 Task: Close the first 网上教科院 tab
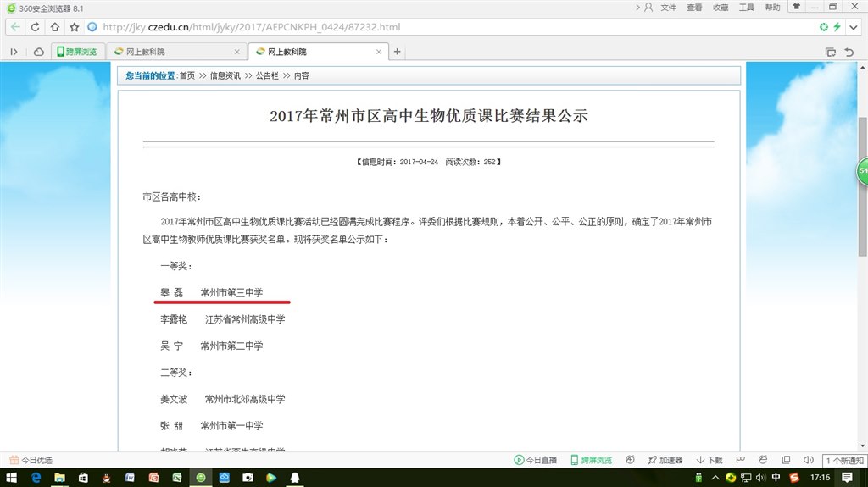coord(237,52)
